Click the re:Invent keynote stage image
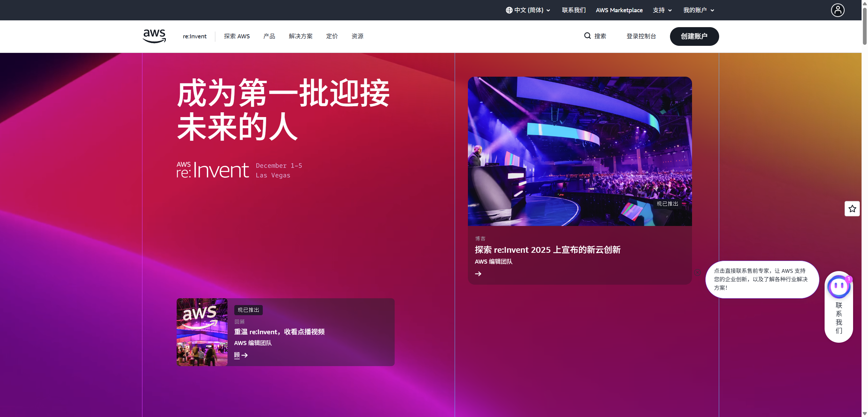 pos(579,151)
